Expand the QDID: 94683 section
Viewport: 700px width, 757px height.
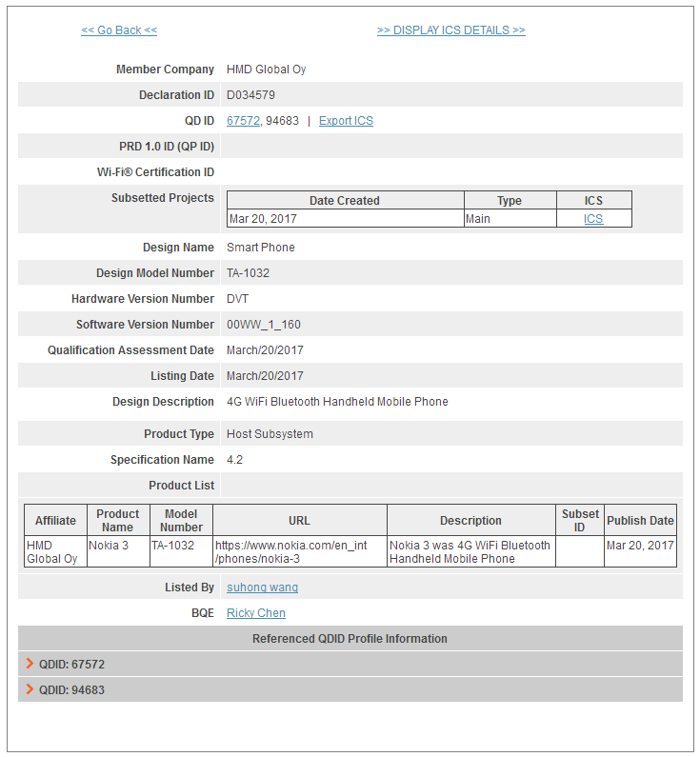coord(350,690)
